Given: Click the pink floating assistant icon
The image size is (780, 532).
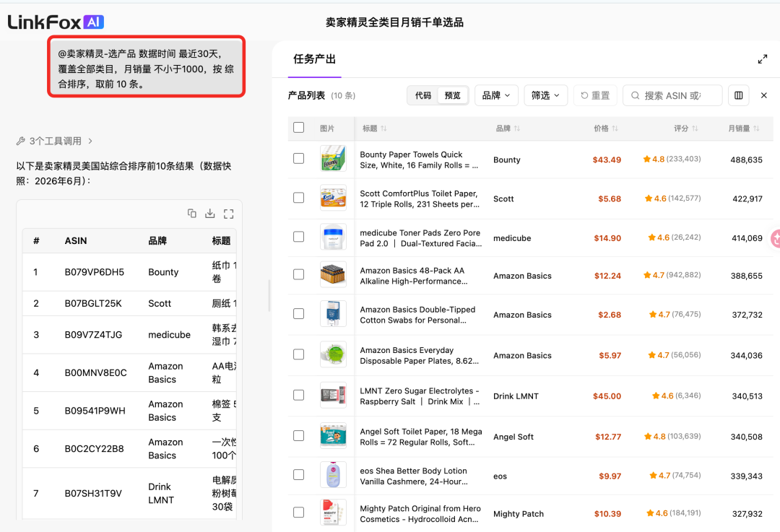Looking at the screenshot, I should coord(775,239).
